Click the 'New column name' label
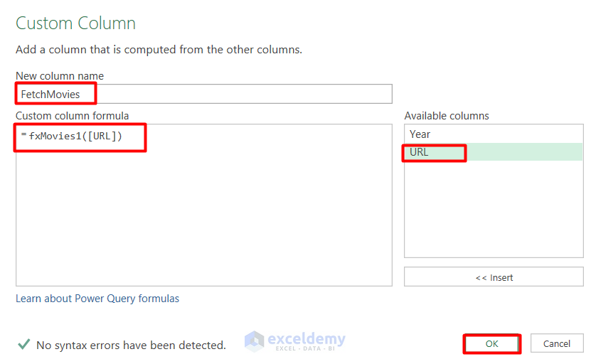 point(60,76)
